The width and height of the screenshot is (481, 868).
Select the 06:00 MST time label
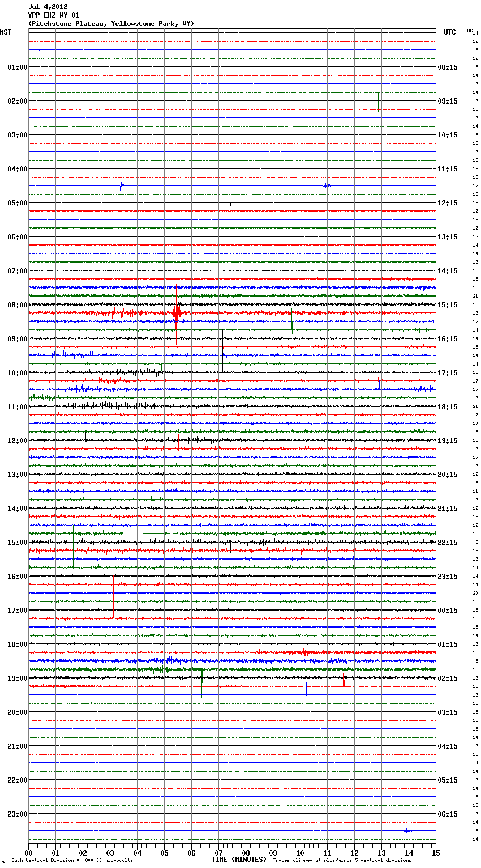point(17,237)
